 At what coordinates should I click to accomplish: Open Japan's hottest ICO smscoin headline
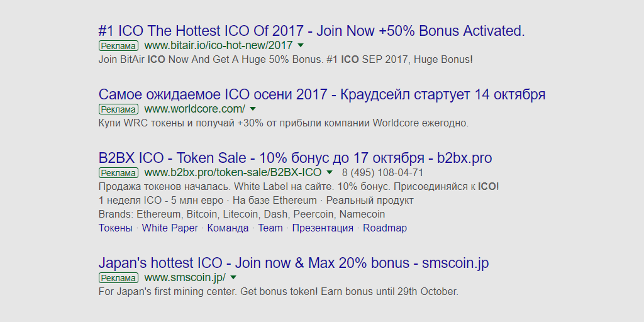coord(293,263)
